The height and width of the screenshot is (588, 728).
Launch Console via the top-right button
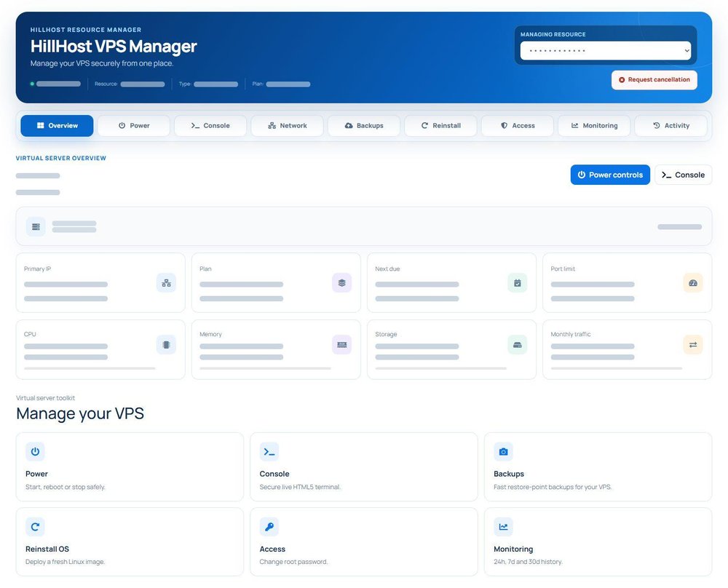click(683, 175)
